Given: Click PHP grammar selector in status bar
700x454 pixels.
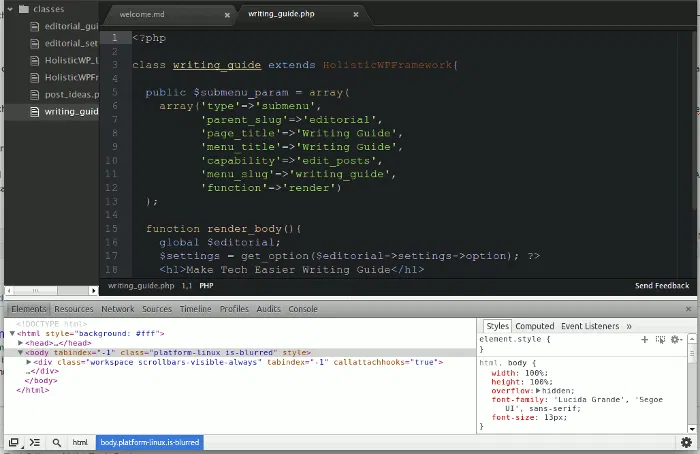Looking at the screenshot, I should tap(206, 286).
